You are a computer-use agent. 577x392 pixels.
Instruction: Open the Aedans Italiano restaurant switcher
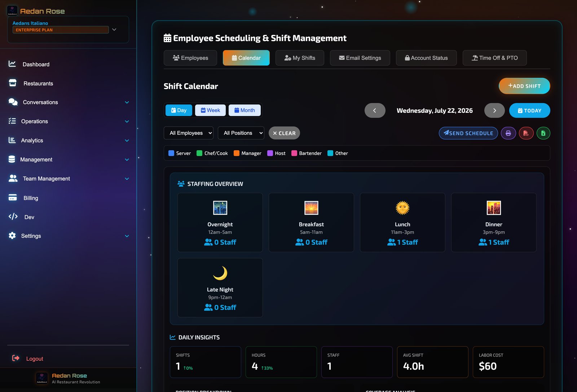click(x=68, y=29)
